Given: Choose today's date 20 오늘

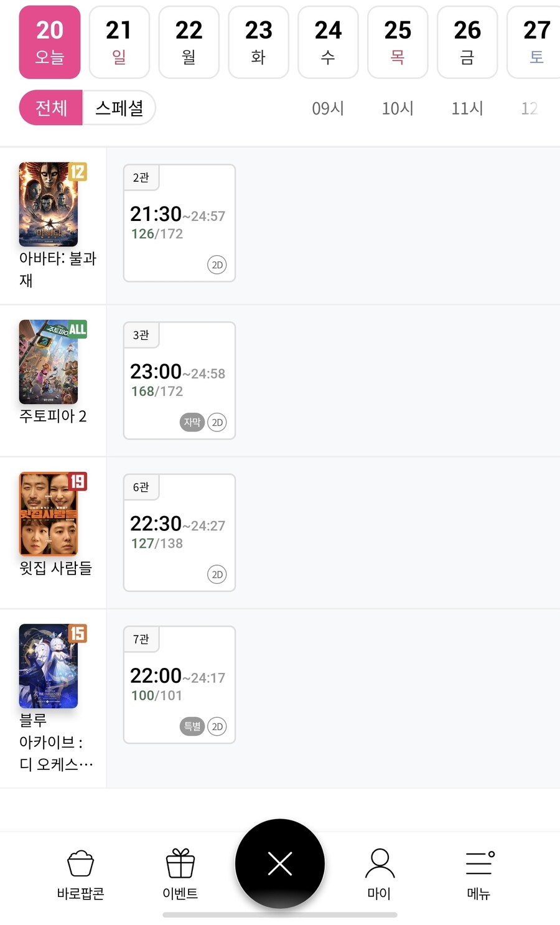Looking at the screenshot, I should pos(50,42).
